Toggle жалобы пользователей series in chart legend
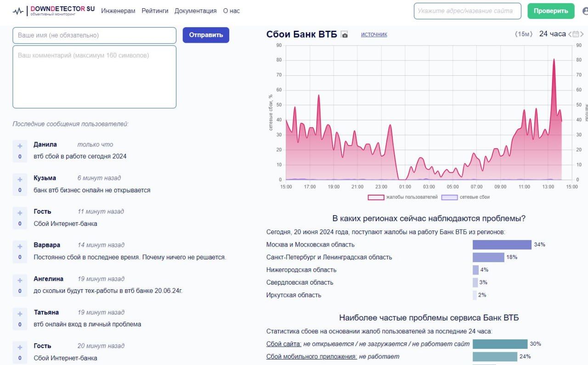Viewport: 588px width, 365px height. coord(402,197)
